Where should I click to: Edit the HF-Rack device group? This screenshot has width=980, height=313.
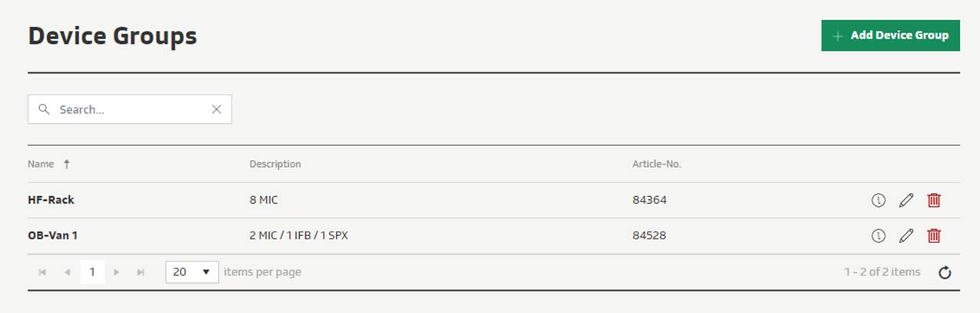point(906,200)
